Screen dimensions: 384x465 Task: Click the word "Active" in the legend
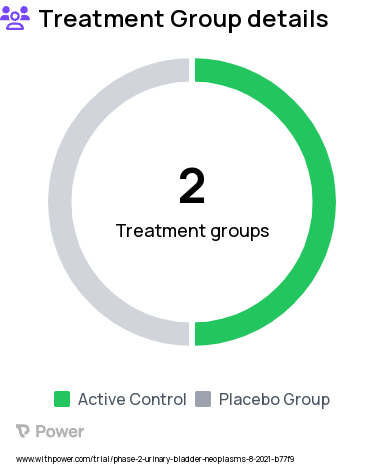(102, 399)
